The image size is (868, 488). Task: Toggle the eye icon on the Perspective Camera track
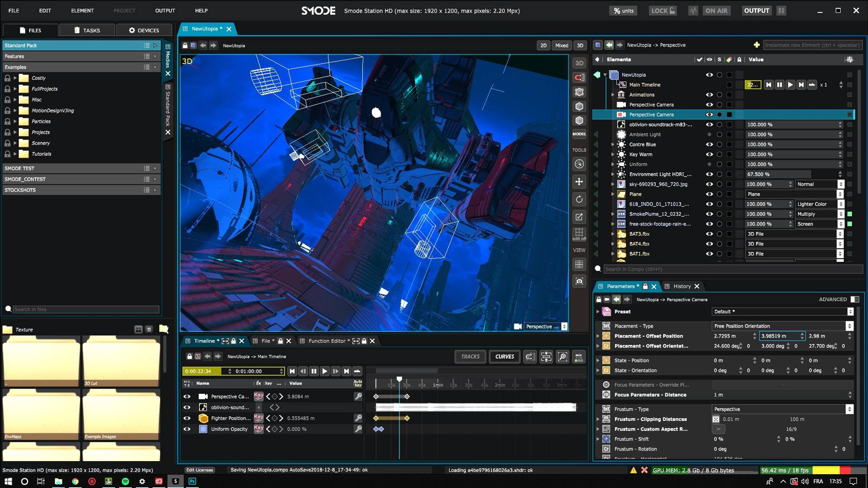coord(187,396)
